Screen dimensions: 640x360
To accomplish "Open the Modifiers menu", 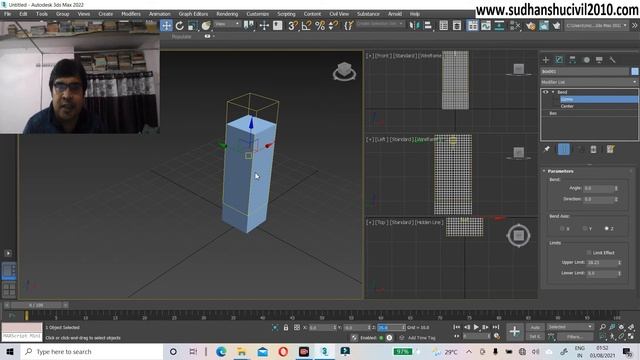I will (131, 14).
